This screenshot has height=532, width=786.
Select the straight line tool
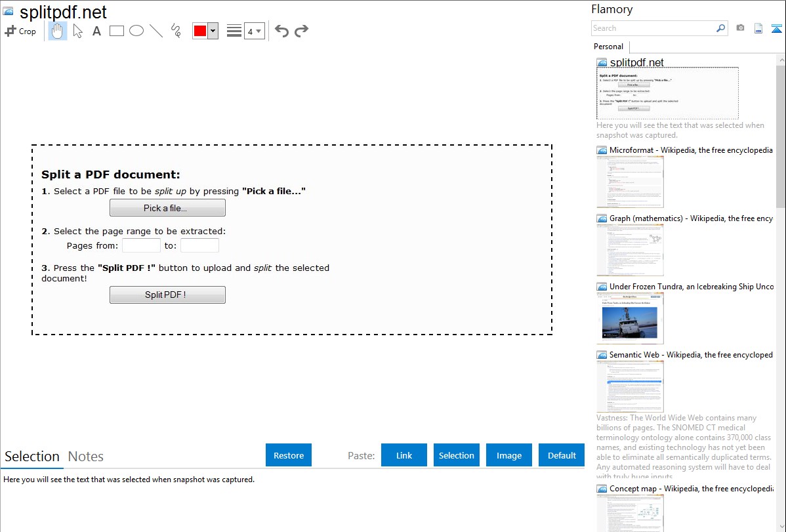(x=156, y=31)
